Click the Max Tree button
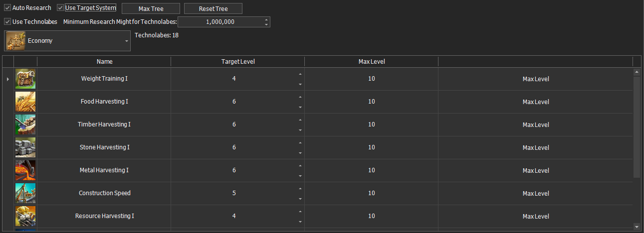644x233 pixels. tap(151, 8)
